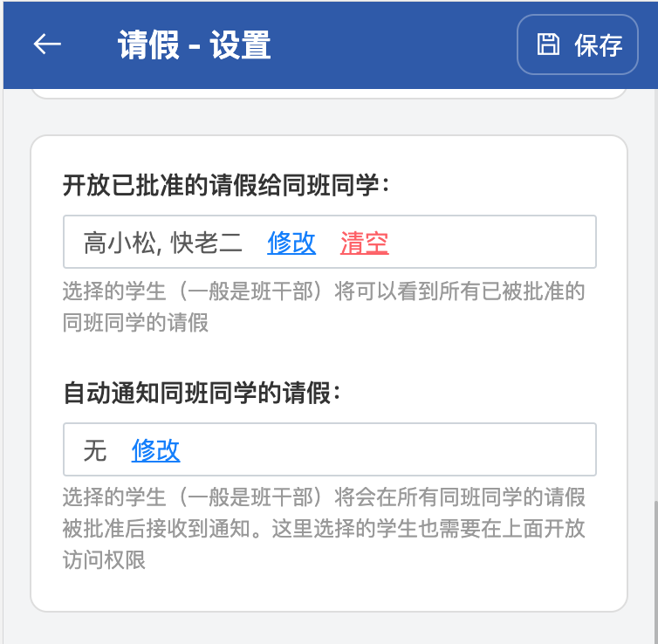This screenshot has height=644, width=658.
Task: Click the 无 value in notification field
Action: (94, 450)
